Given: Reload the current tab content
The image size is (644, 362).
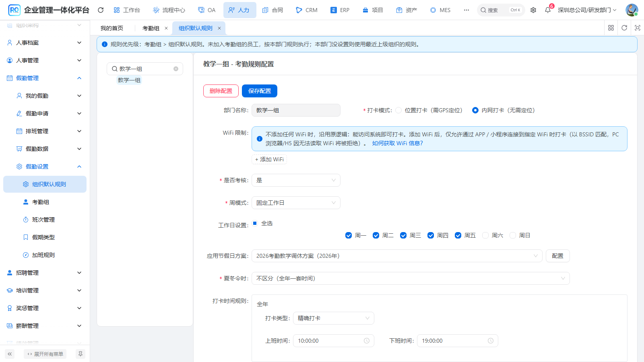Looking at the screenshot, I should click(x=624, y=28).
